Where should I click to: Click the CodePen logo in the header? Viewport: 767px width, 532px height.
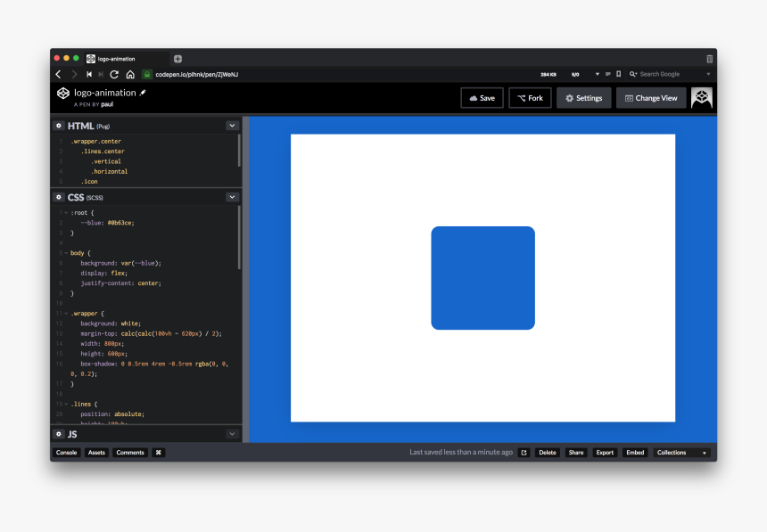point(62,93)
